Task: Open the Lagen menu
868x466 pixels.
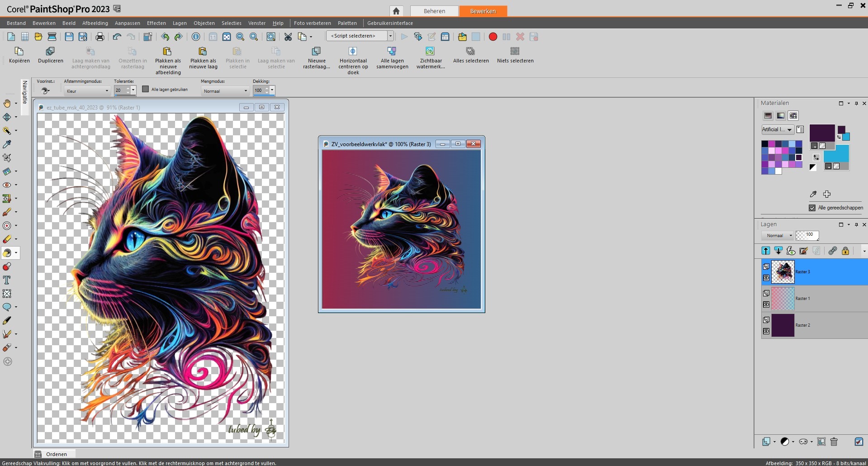Action: click(180, 23)
